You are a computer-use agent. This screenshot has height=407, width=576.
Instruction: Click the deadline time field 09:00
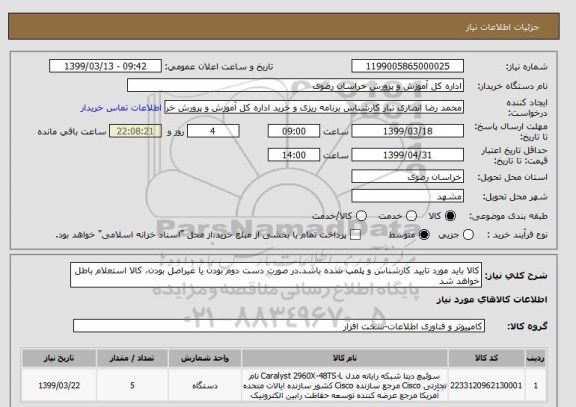point(294,131)
